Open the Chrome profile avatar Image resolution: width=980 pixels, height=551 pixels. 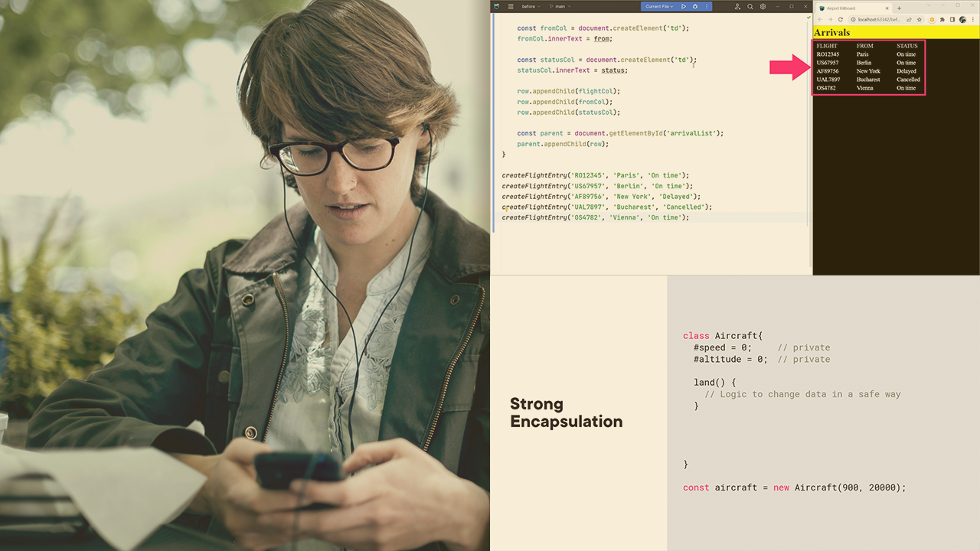pos(962,19)
